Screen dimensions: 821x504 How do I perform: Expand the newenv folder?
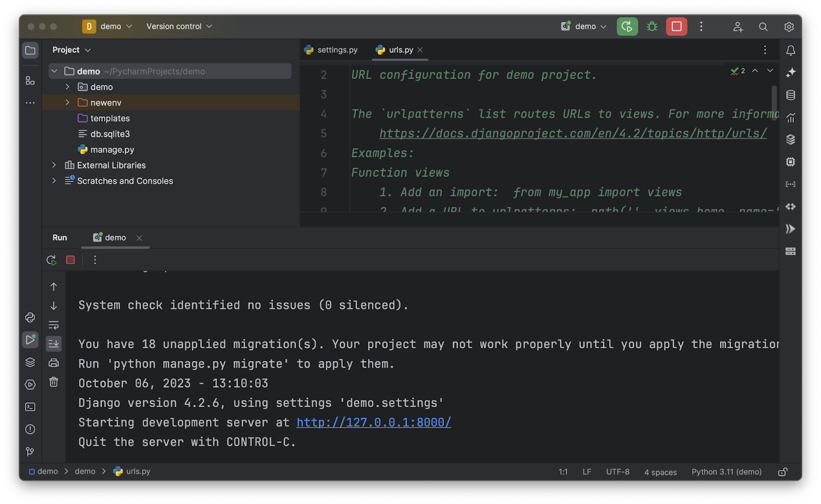click(67, 103)
